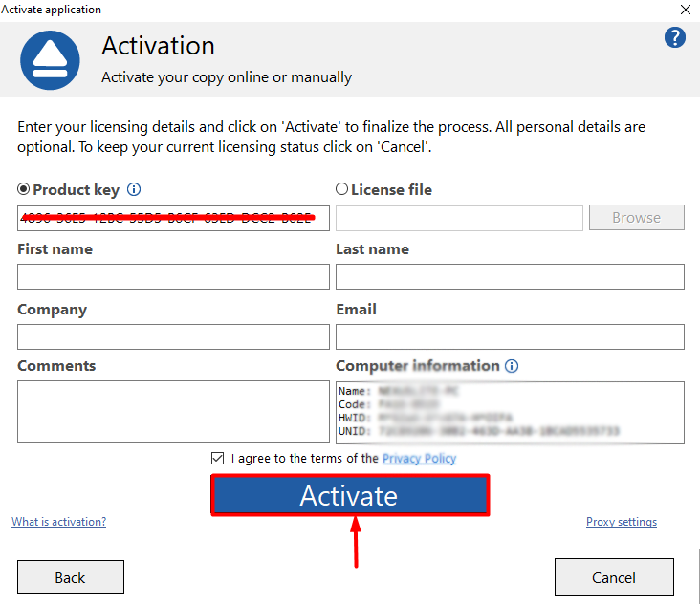Toggle the Privacy Policy agreement checkbox
The width and height of the screenshot is (700, 604).
[x=218, y=459]
